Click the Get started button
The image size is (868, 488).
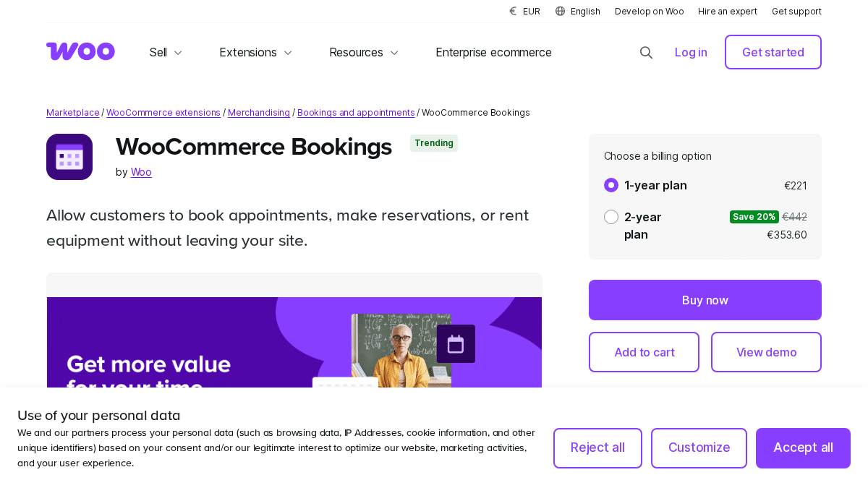773,52
